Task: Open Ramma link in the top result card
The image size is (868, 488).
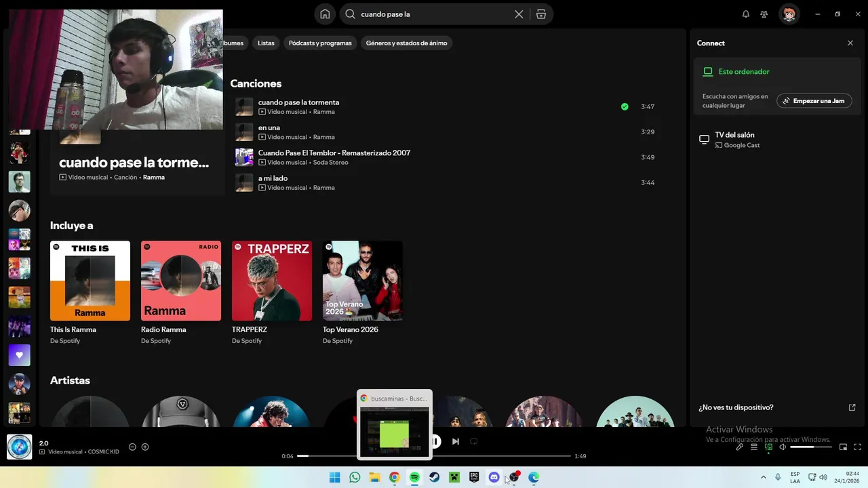Action: click(154, 178)
